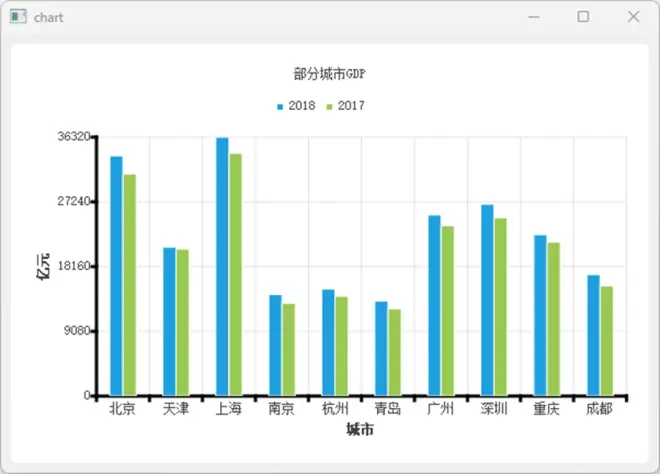Minimize the chart window
The image size is (660, 474).
(534, 17)
